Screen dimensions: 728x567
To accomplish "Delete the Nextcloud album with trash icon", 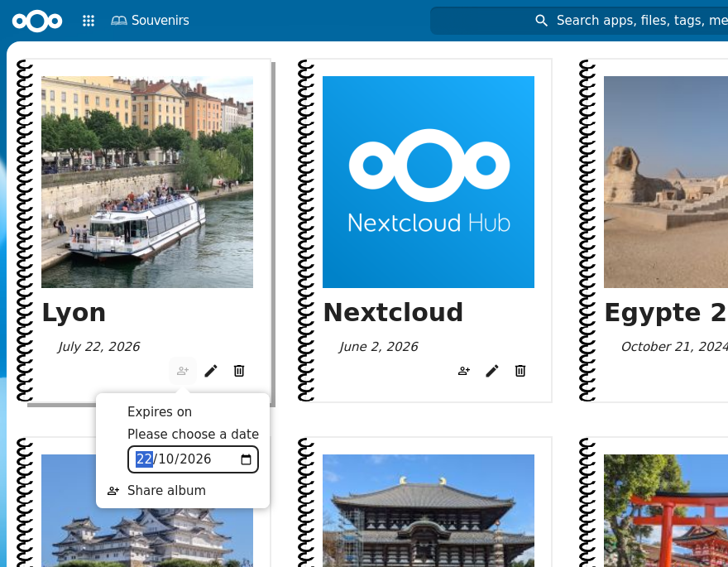I will coord(520,371).
